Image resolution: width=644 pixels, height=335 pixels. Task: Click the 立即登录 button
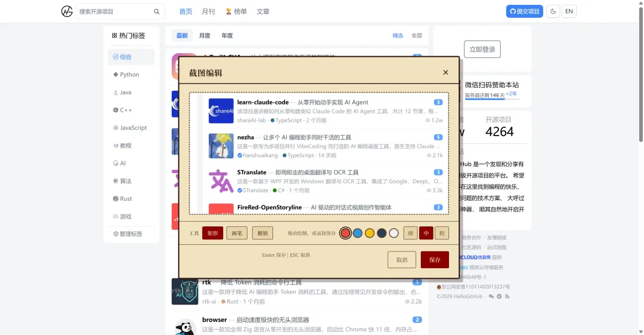coord(482,50)
